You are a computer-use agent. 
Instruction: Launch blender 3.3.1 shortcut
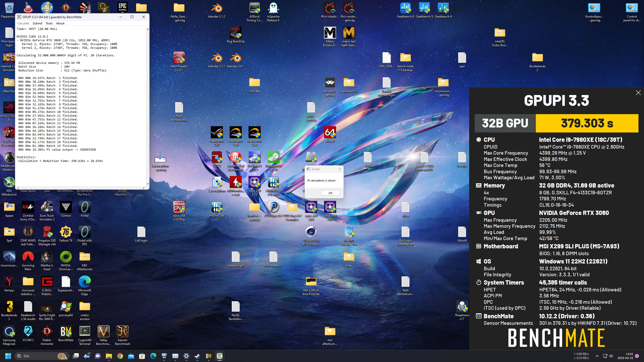pos(217,60)
